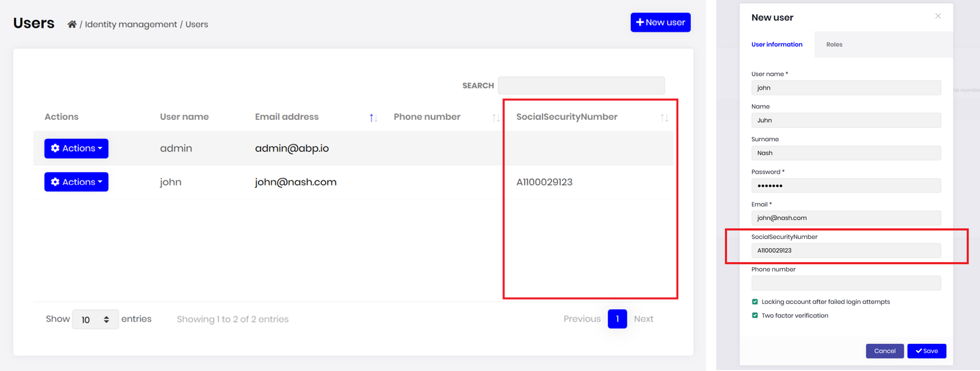Change the show entries count selector
Screen dimensions: 980x371
[95, 319]
